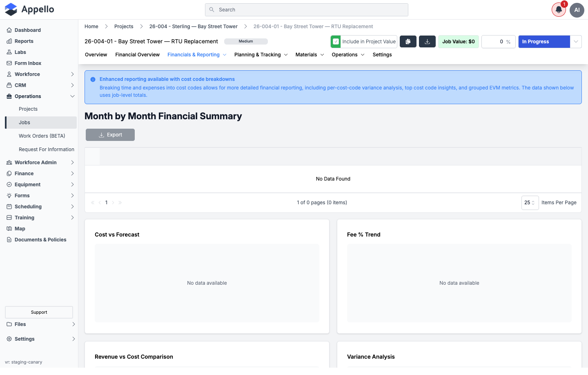588x375 pixels.
Task: Toggle Include in Project Value checkbox
Action: pyautogui.click(x=336, y=42)
